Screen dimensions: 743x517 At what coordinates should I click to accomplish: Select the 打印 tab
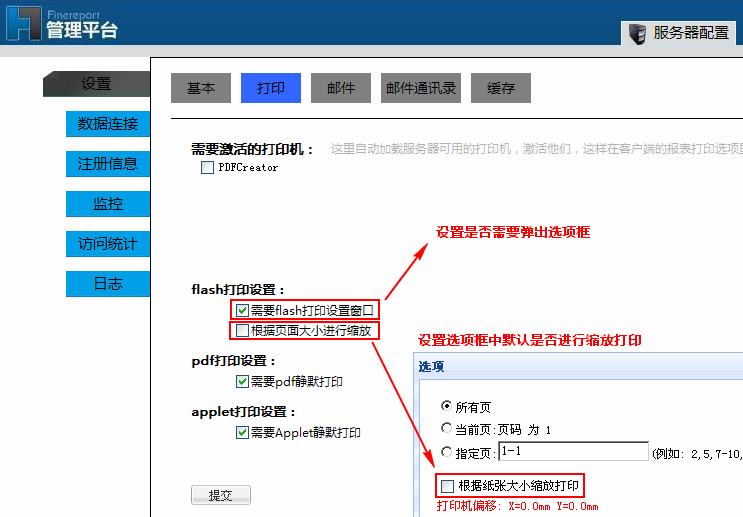(271, 88)
